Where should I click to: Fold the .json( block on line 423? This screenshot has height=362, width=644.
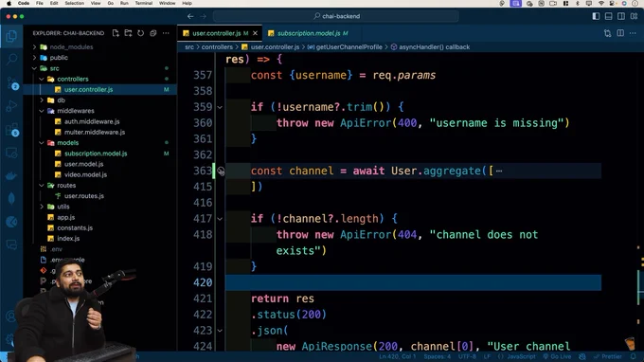click(220, 331)
